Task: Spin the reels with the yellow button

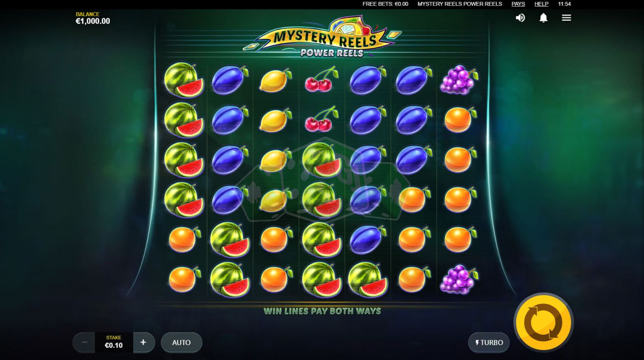Action: coord(544,323)
